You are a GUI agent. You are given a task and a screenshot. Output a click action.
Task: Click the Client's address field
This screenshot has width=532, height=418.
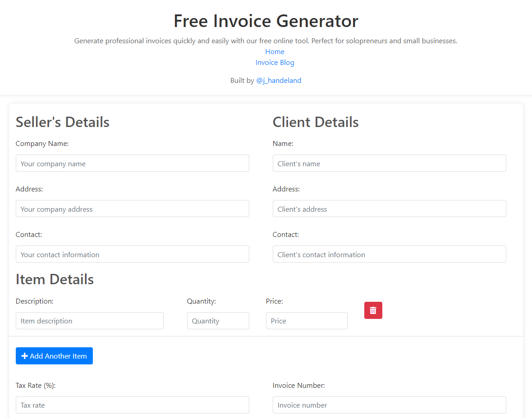click(x=389, y=209)
